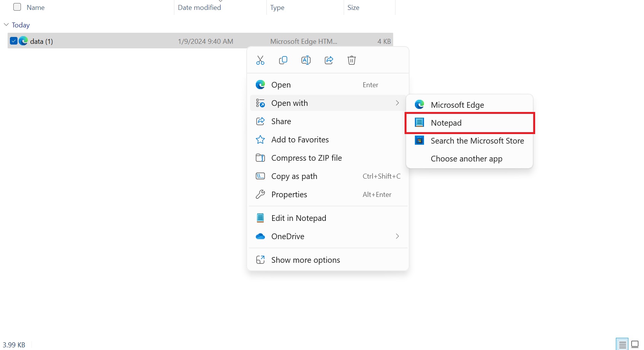
Task: Click the Copy icon in context menu
Action: click(283, 60)
